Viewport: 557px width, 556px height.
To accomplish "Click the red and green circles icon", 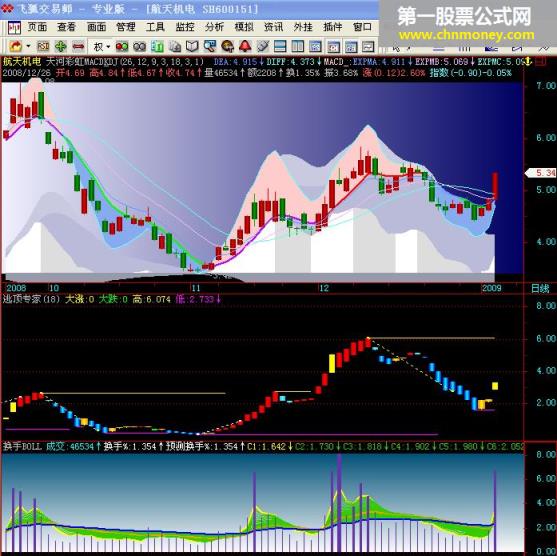I will coord(122,47).
